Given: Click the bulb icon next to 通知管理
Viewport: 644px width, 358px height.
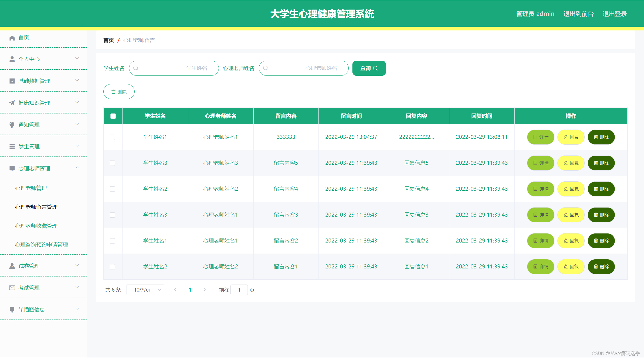Looking at the screenshot, I should pos(12,125).
